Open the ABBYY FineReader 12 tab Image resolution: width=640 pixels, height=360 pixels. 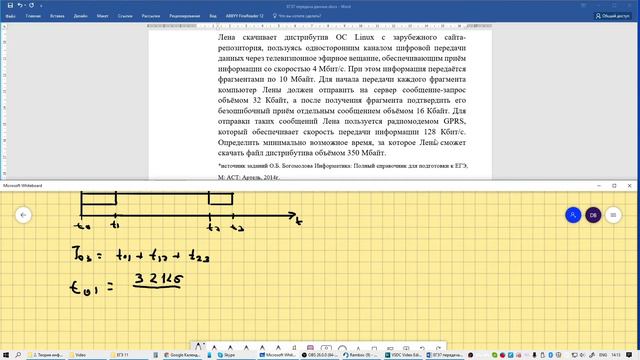tap(244, 16)
